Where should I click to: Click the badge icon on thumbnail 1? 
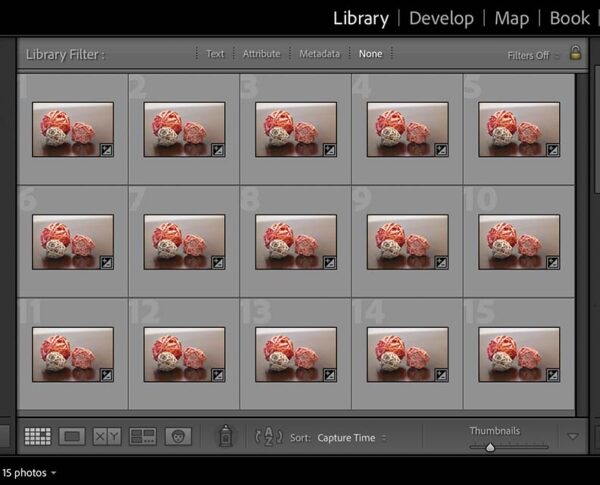pyautogui.click(x=105, y=149)
